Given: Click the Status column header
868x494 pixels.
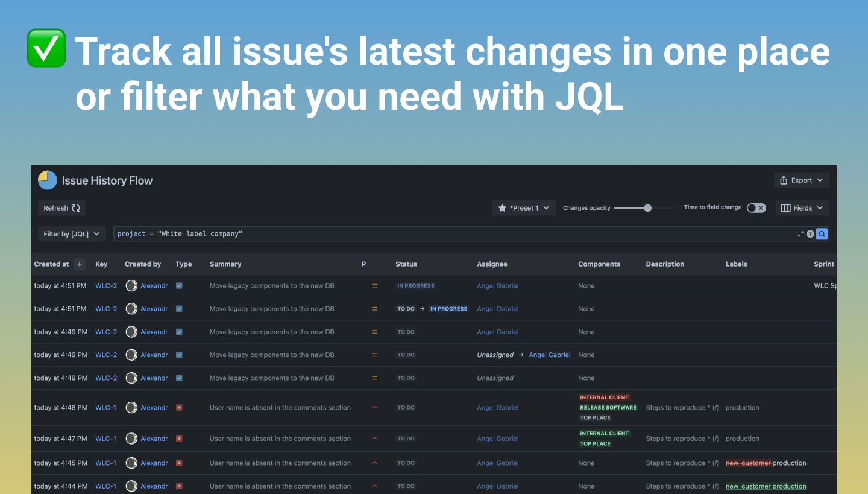Looking at the screenshot, I should point(406,264).
